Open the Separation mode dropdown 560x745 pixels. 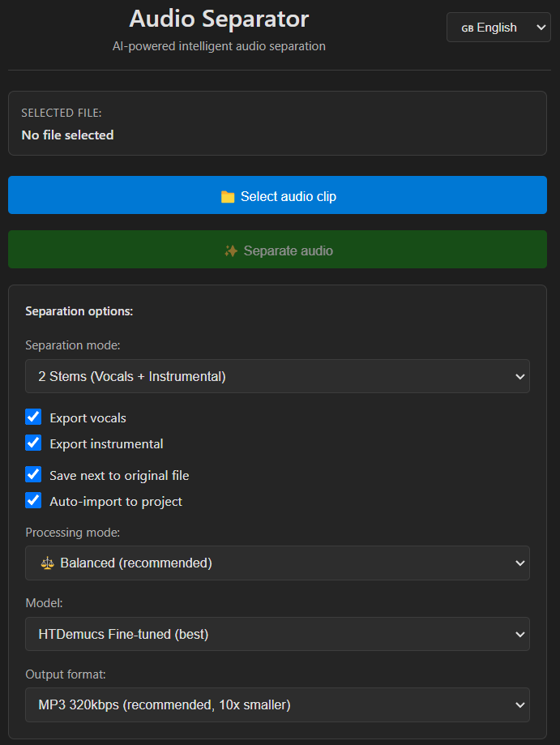pyautogui.click(x=277, y=376)
